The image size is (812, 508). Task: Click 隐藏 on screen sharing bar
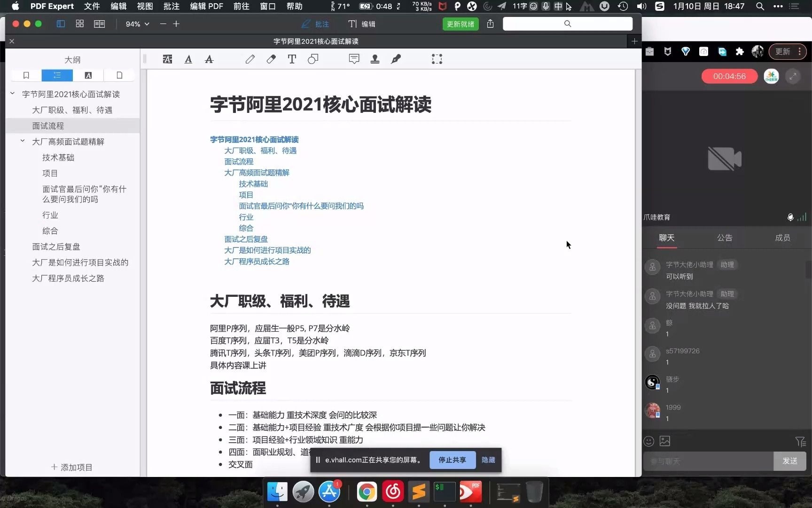(x=488, y=460)
